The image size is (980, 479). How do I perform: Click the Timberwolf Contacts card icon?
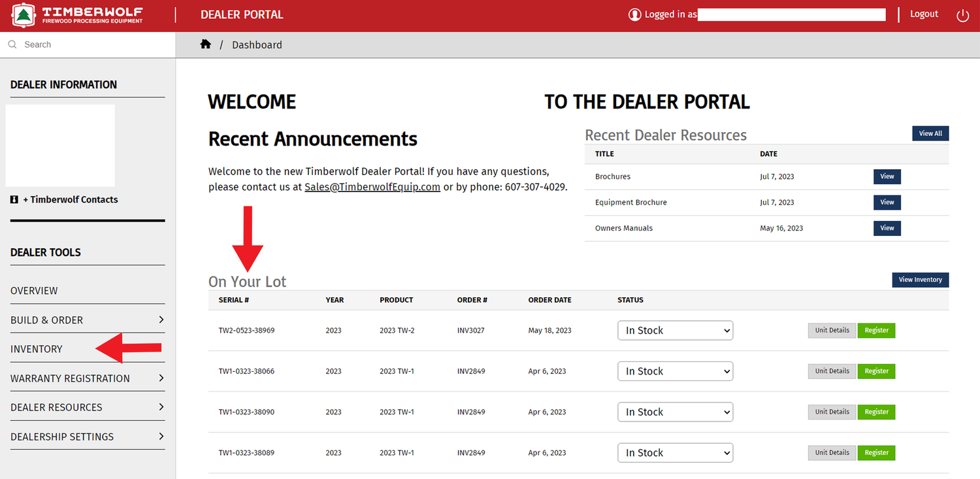(x=14, y=200)
